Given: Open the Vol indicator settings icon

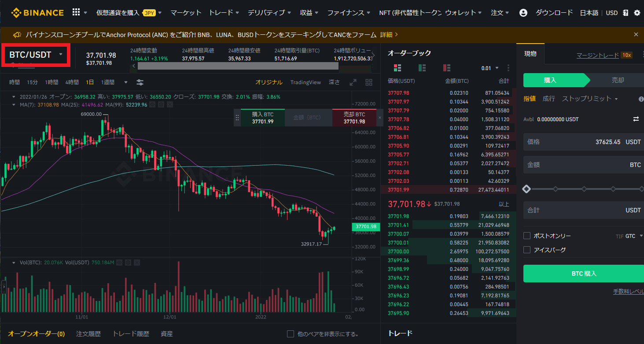Looking at the screenshot, I should click(129, 263).
